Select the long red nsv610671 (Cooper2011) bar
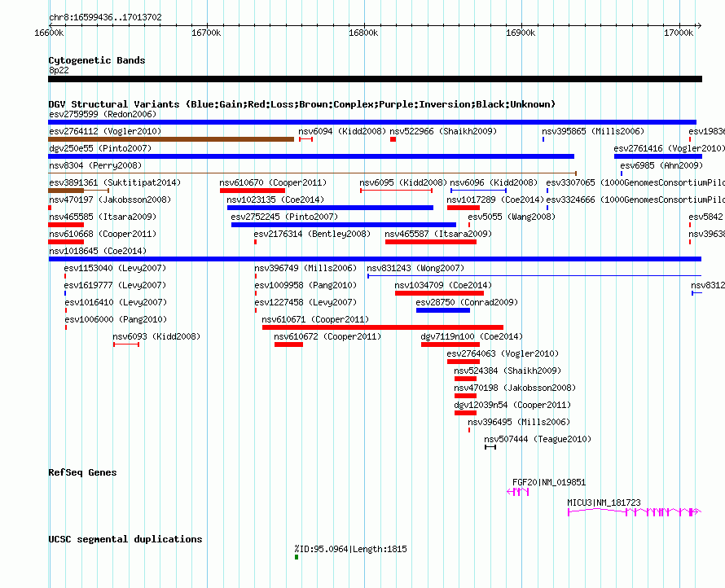Screen dimensions: 725x588 382,327
